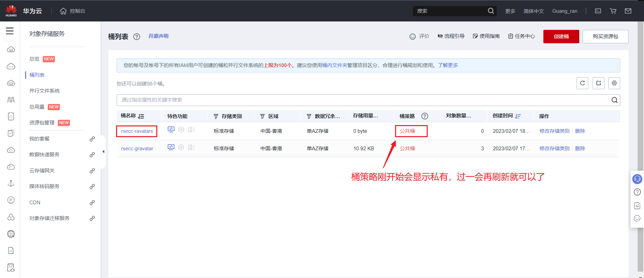Image resolution: width=644 pixels, height=278 pixels.
Task: Open bucket rsecc-ravatars
Action: click(137, 131)
